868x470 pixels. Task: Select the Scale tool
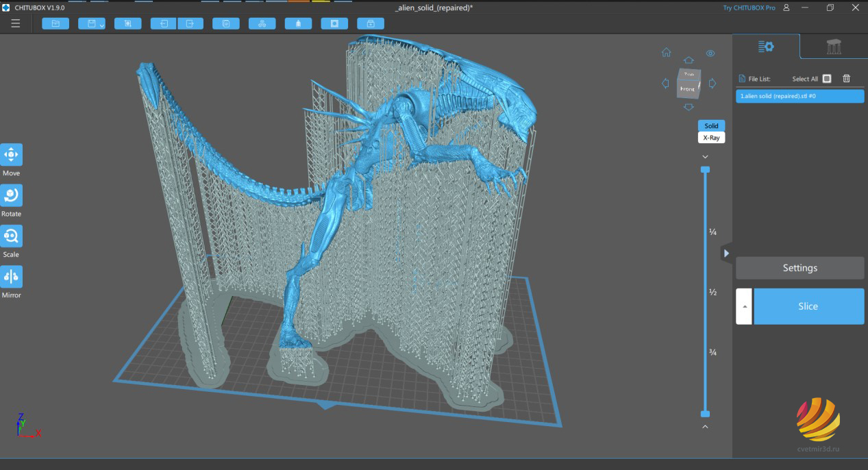[x=11, y=236]
